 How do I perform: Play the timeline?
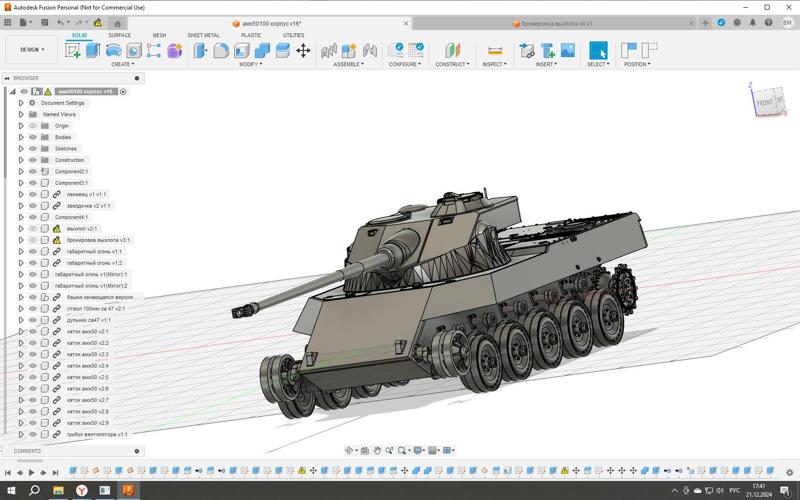click(x=32, y=472)
